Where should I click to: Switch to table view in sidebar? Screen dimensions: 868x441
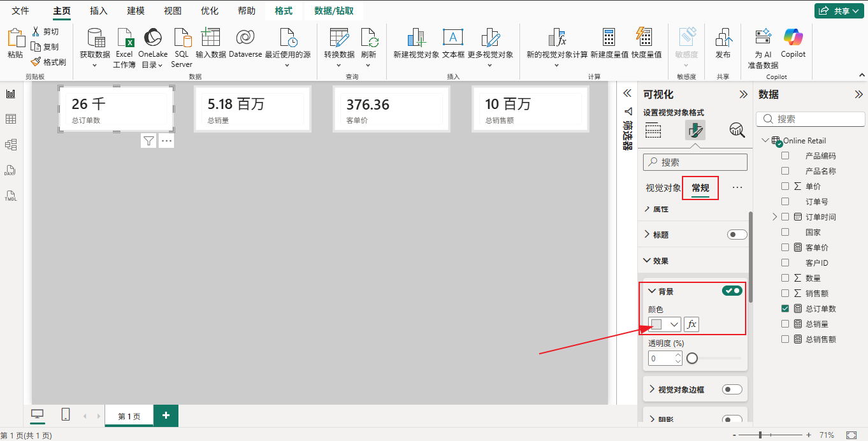tap(11, 119)
